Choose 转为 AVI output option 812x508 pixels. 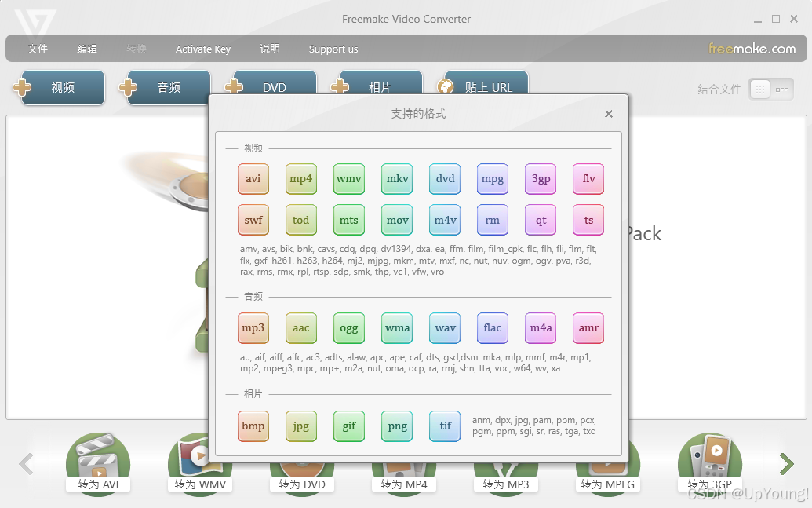click(98, 464)
